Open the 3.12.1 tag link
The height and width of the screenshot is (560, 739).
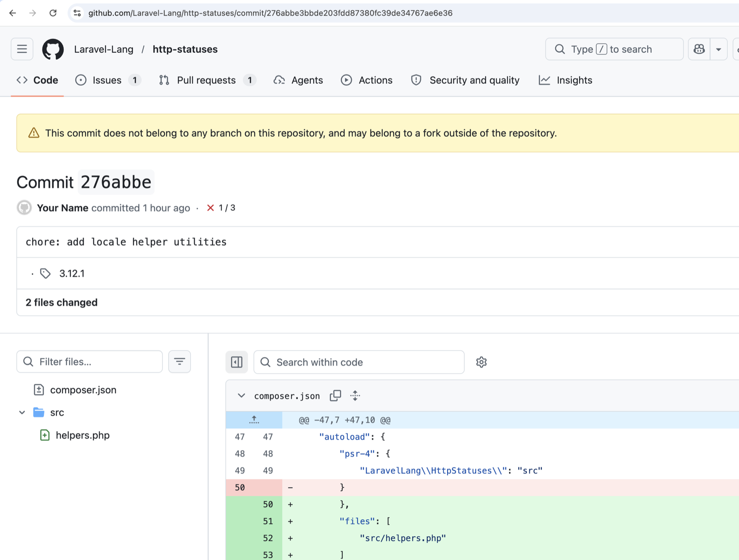72,274
